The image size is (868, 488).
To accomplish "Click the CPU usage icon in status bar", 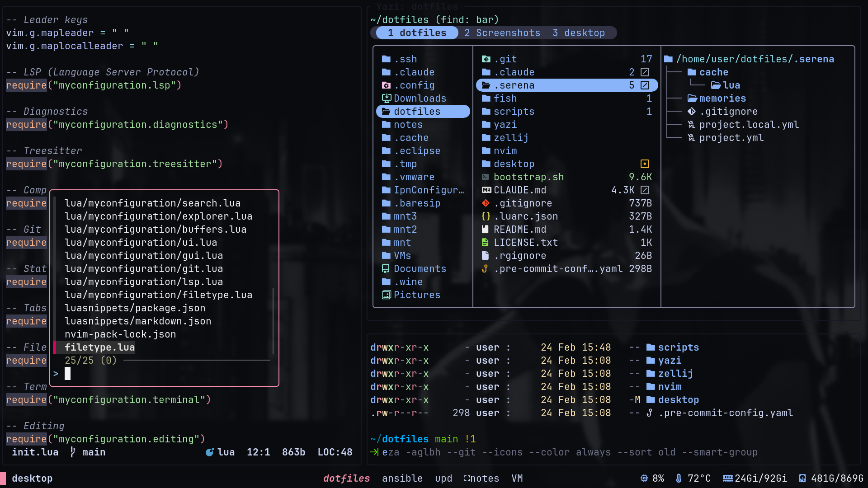I will (644, 479).
